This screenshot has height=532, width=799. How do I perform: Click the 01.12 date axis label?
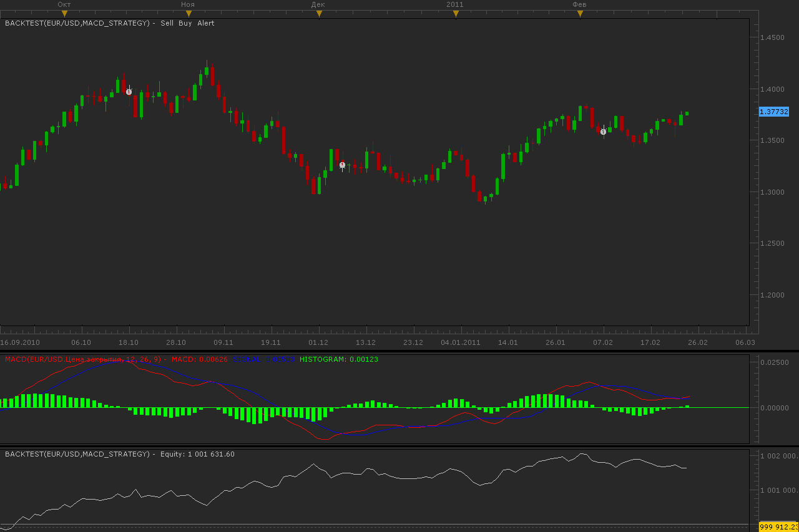318,342
